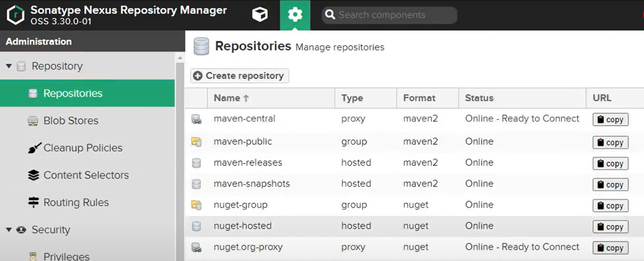
Task: Click the Blob Stores icon
Action: click(33, 121)
